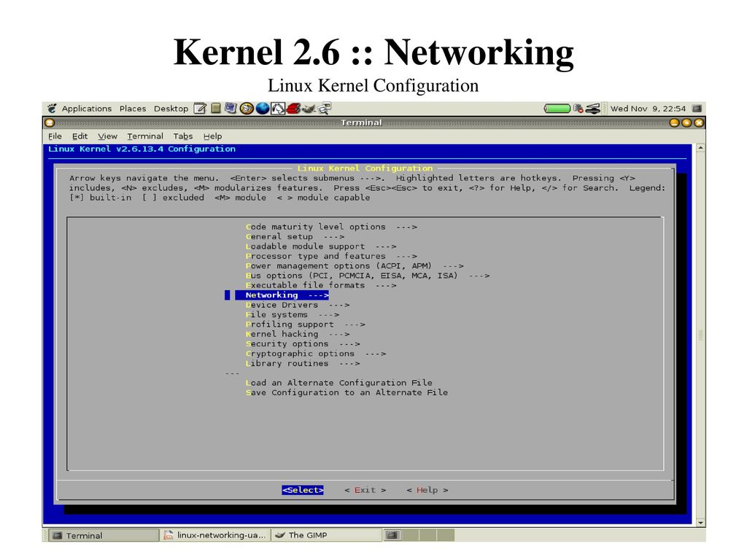Open Bus options submenu
Viewport: 747px width, 560px height.
pyautogui.click(x=368, y=276)
